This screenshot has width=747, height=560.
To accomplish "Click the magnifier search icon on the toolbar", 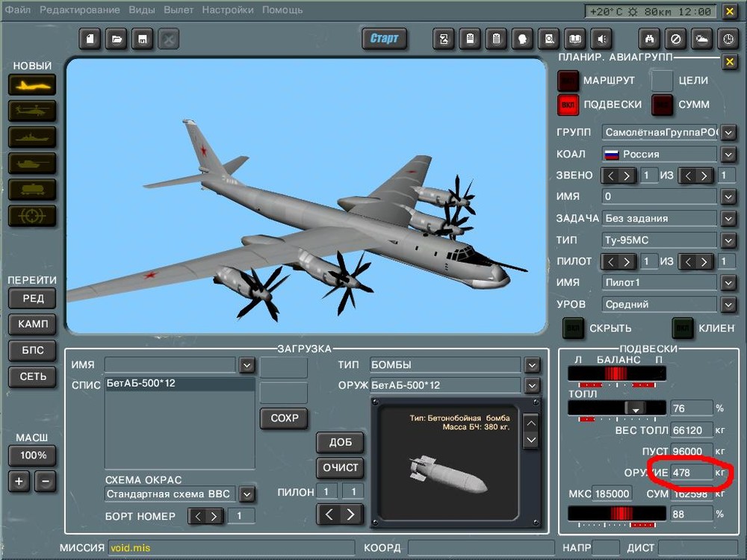I will click(x=548, y=38).
